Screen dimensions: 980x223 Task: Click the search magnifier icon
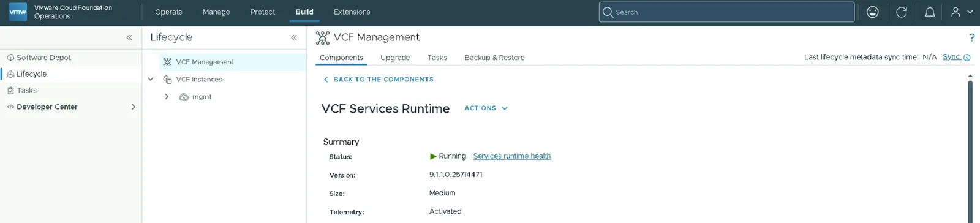point(608,12)
